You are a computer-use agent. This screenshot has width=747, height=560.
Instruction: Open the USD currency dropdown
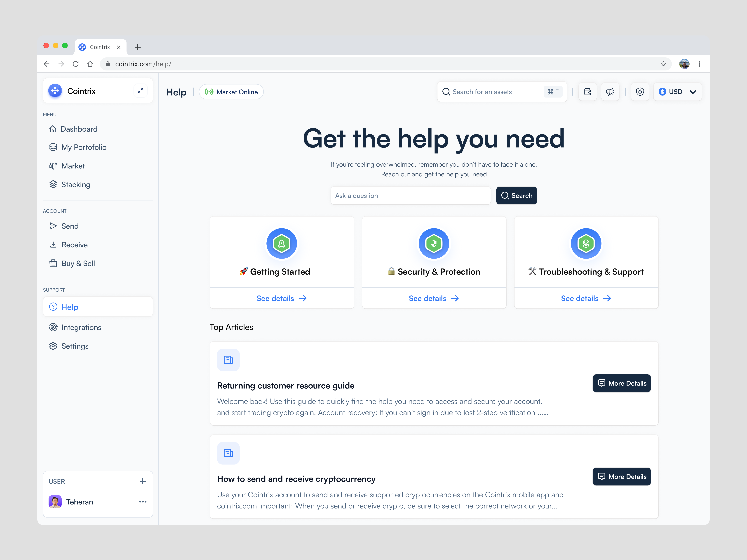[677, 91]
